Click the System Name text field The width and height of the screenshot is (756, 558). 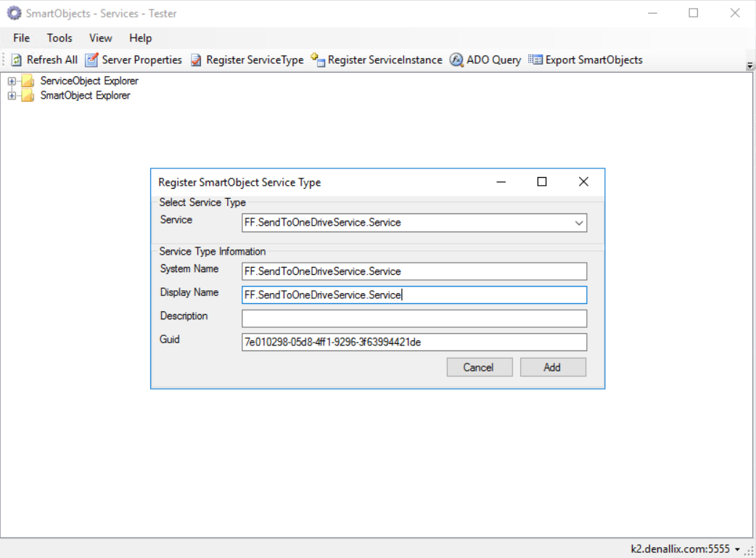(414, 271)
